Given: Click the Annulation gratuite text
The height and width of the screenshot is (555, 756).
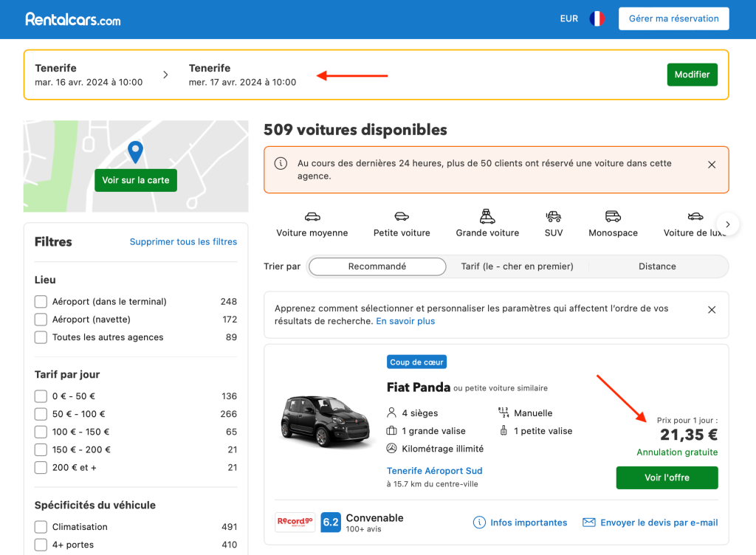Looking at the screenshot, I should tap(677, 452).
